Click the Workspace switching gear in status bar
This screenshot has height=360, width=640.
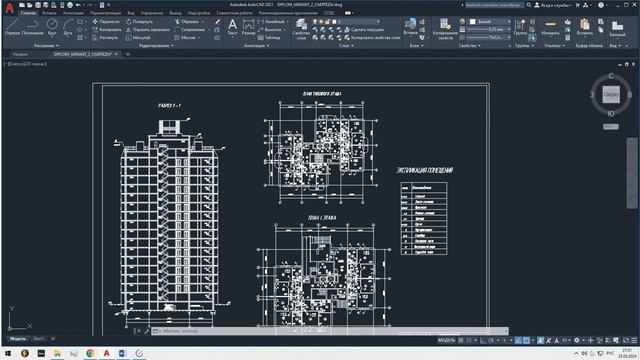pyautogui.click(x=576, y=340)
